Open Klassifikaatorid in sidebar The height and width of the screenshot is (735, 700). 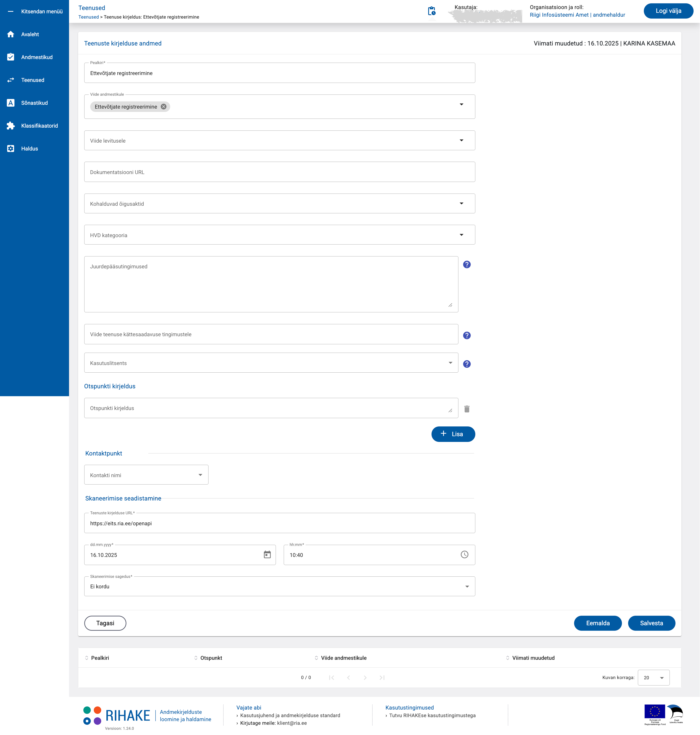[39, 126]
